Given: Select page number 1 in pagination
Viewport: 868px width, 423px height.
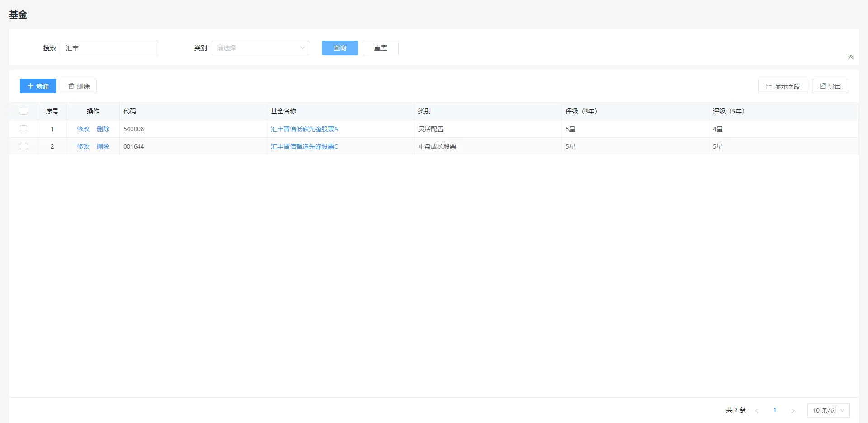Looking at the screenshot, I should [774, 410].
